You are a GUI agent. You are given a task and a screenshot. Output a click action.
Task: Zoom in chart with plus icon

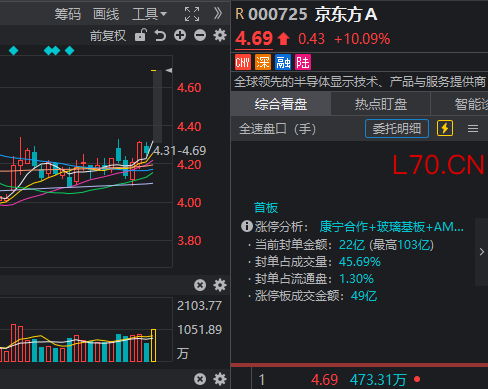180,35
